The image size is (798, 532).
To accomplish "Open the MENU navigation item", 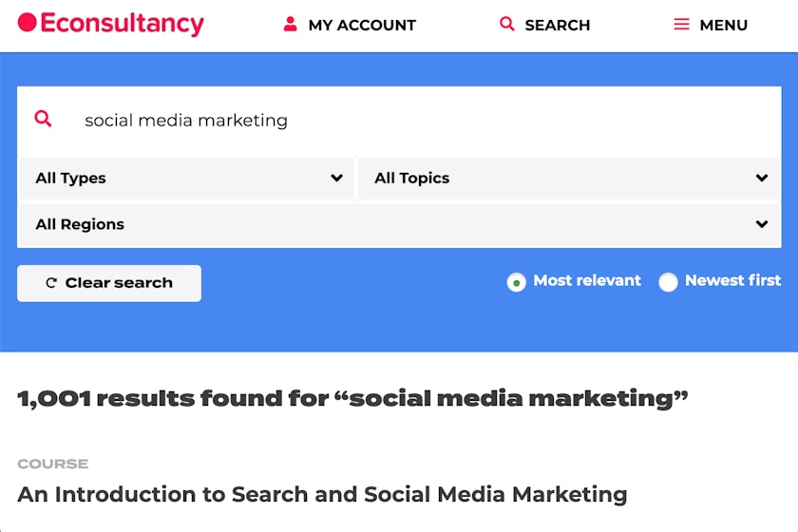I will tap(723, 26).
